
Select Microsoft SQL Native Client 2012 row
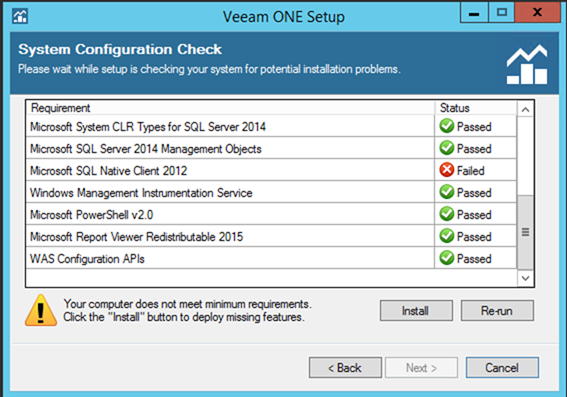pyautogui.click(x=271, y=170)
